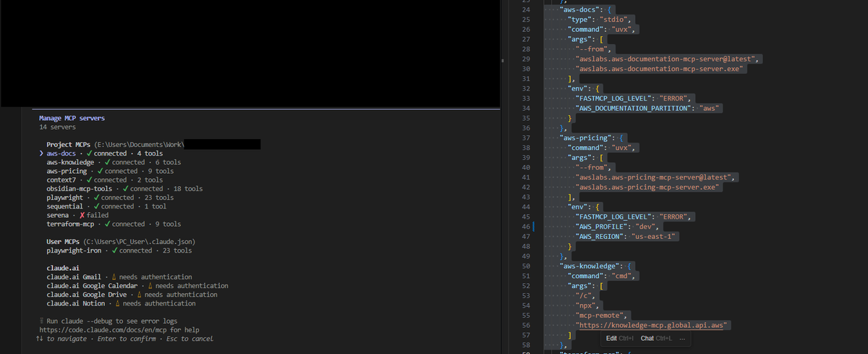Click the green checkmark beside context7
Screen dimensions: 868x354
[88, 180]
